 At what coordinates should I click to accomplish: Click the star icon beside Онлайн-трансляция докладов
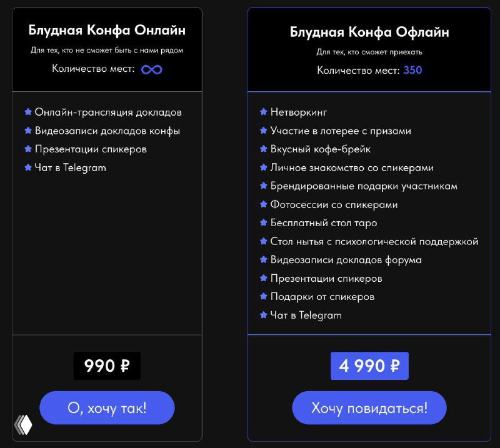(27, 112)
